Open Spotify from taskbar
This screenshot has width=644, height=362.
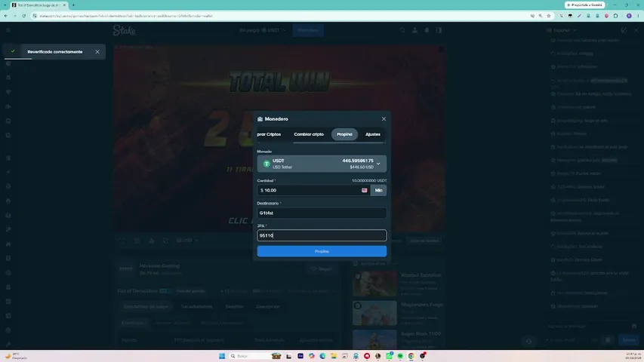[x=400, y=356]
